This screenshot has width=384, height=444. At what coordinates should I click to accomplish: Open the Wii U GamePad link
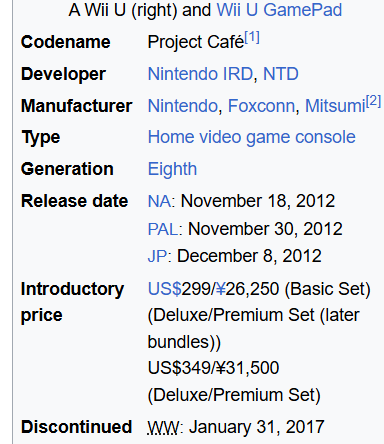pyautogui.click(x=279, y=10)
